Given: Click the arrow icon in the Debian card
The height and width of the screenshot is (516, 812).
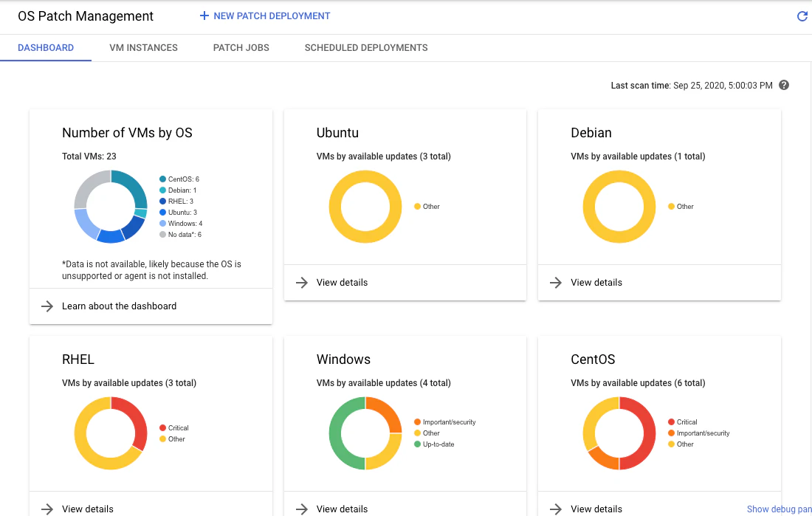Looking at the screenshot, I should click(556, 282).
